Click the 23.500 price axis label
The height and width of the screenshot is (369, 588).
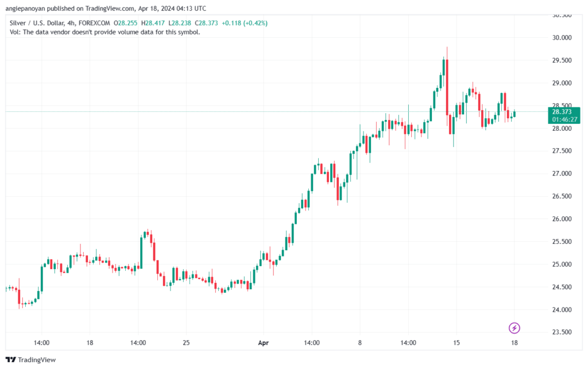pyautogui.click(x=562, y=332)
